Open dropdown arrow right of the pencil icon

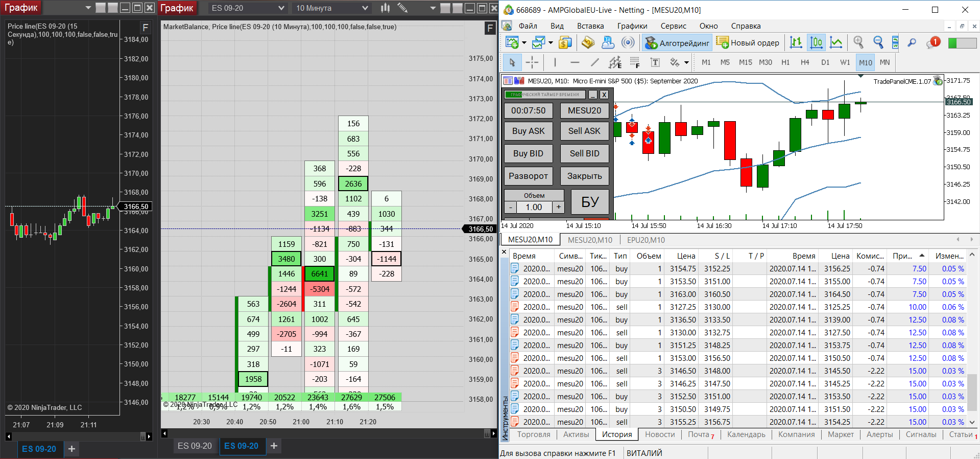pos(433,8)
